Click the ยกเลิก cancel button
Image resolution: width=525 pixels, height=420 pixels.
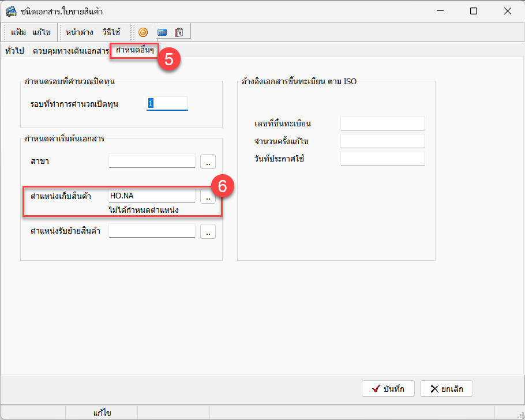pos(446,389)
